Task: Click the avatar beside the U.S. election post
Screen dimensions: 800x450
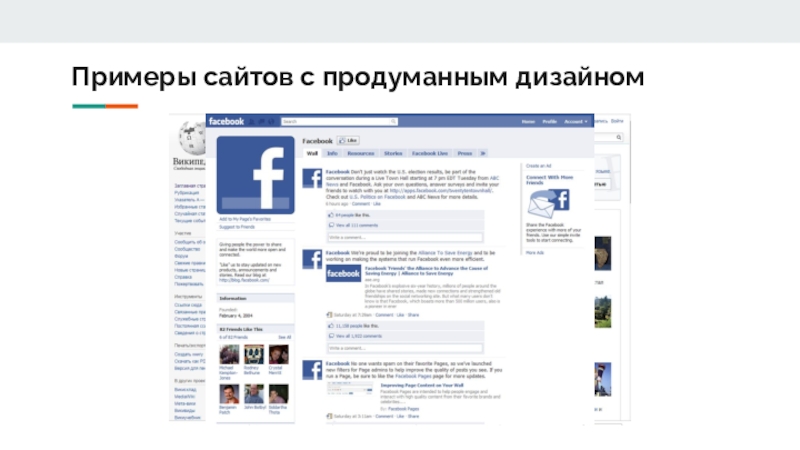Action: pyautogui.click(x=312, y=179)
